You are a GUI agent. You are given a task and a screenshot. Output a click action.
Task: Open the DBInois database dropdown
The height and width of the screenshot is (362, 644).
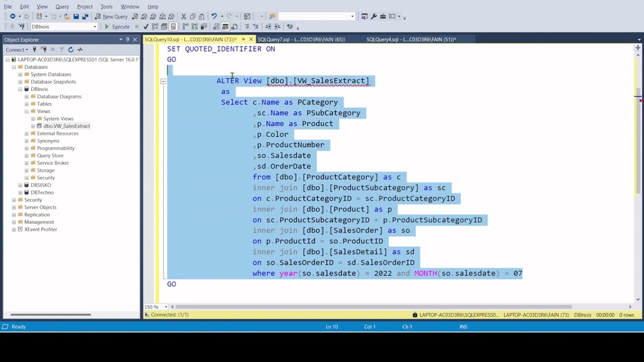click(95, 27)
